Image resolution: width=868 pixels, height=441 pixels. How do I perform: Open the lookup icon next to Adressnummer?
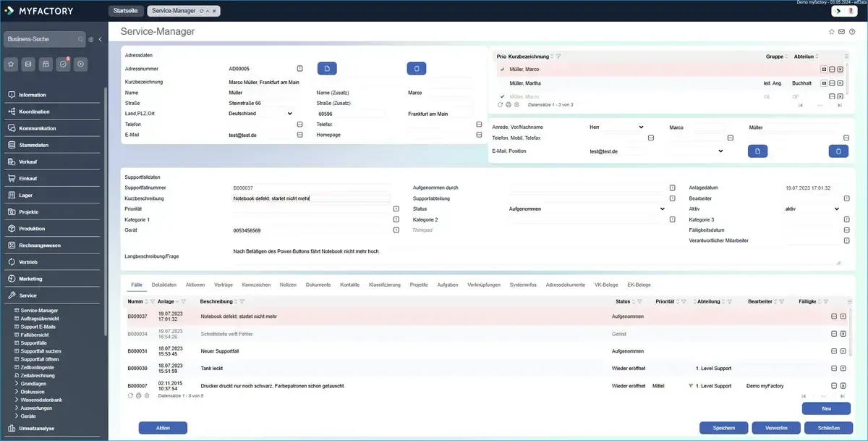(x=300, y=69)
